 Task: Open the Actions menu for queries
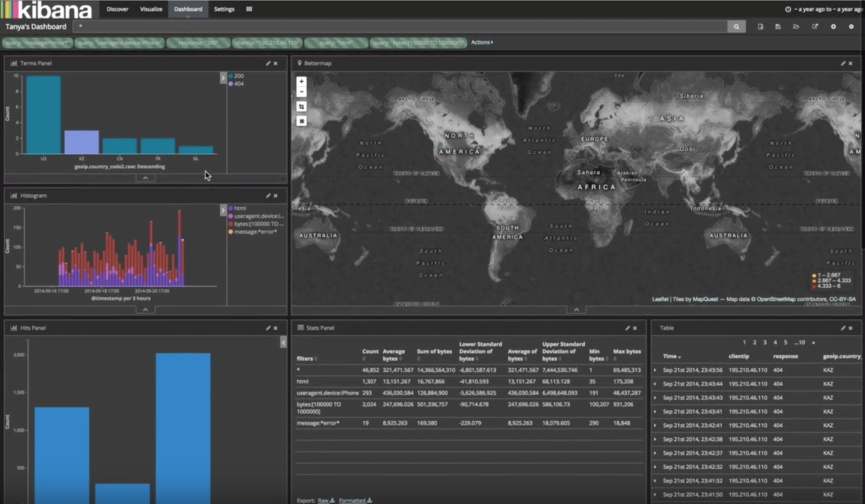click(481, 42)
